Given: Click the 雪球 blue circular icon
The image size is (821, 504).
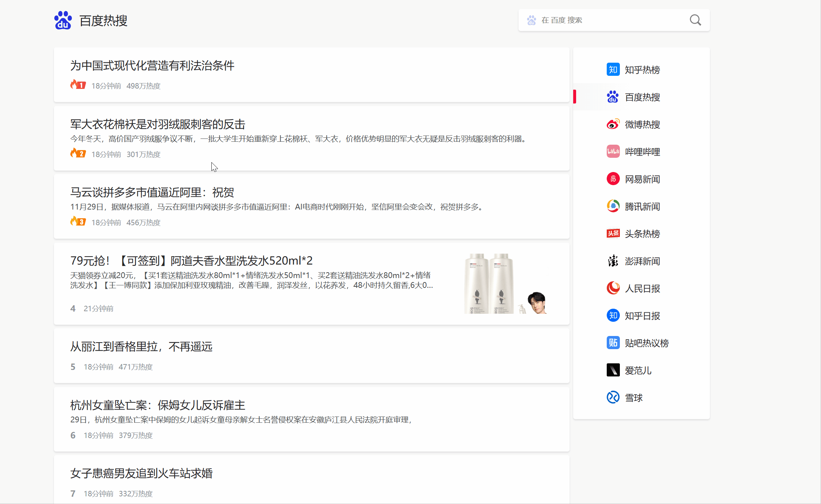Looking at the screenshot, I should (x=613, y=397).
